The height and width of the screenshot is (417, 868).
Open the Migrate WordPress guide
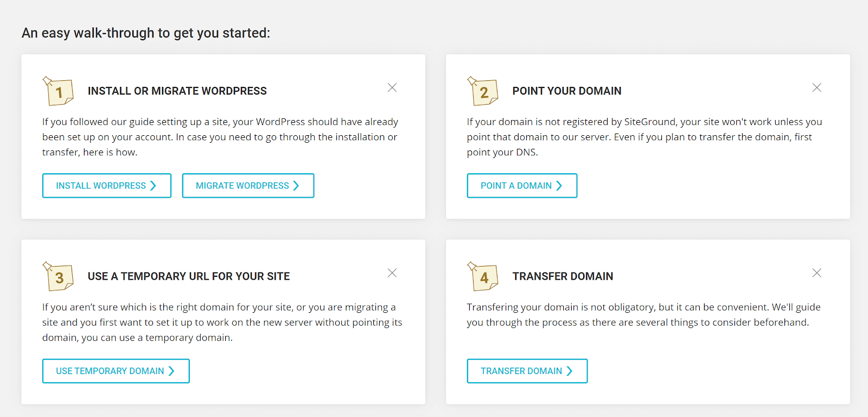(248, 186)
